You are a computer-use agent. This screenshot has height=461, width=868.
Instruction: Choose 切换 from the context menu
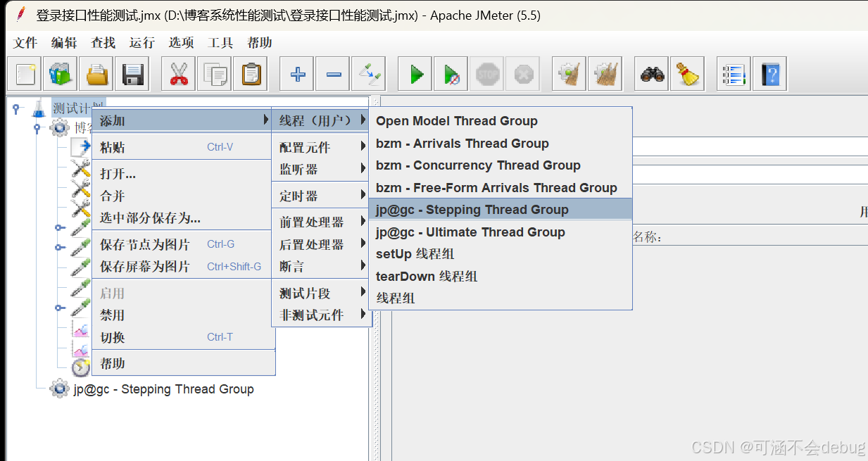183,338
